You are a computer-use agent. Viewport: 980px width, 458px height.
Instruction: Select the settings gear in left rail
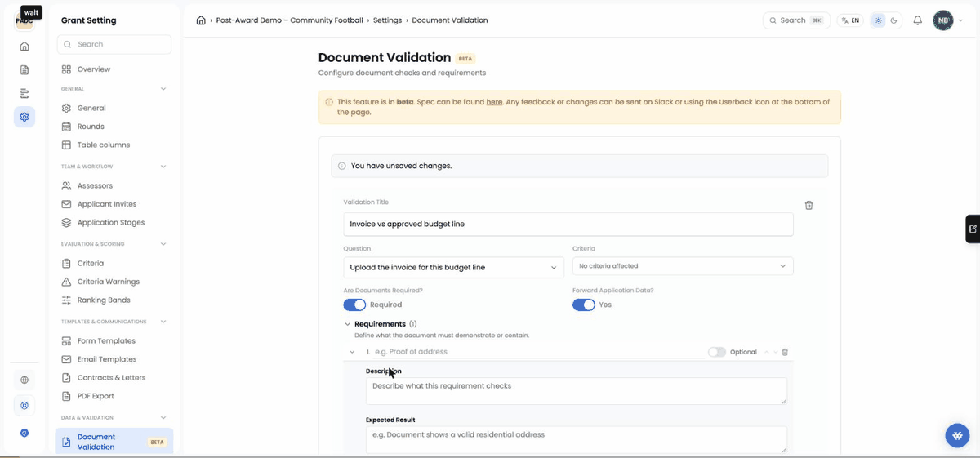24,117
